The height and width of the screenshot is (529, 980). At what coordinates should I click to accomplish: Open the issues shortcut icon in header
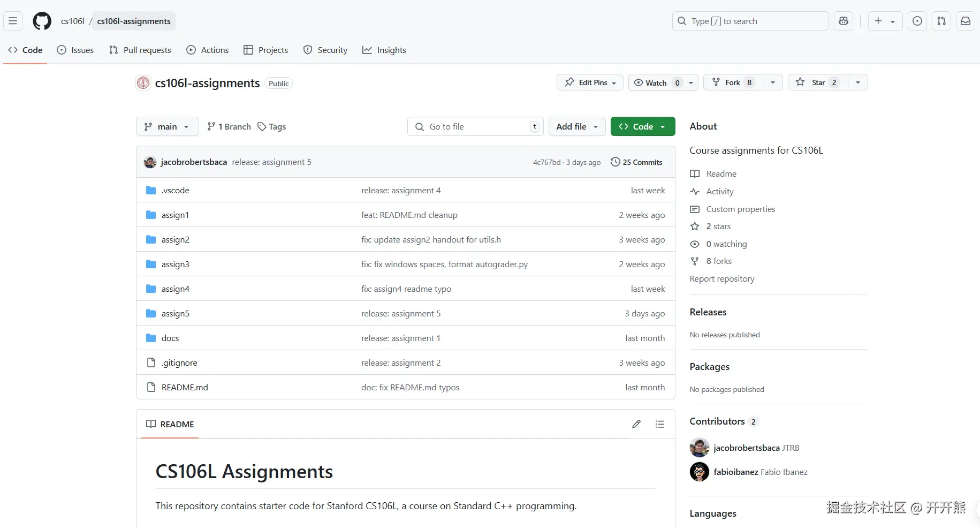pyautogui.click(x=917, y=21)
